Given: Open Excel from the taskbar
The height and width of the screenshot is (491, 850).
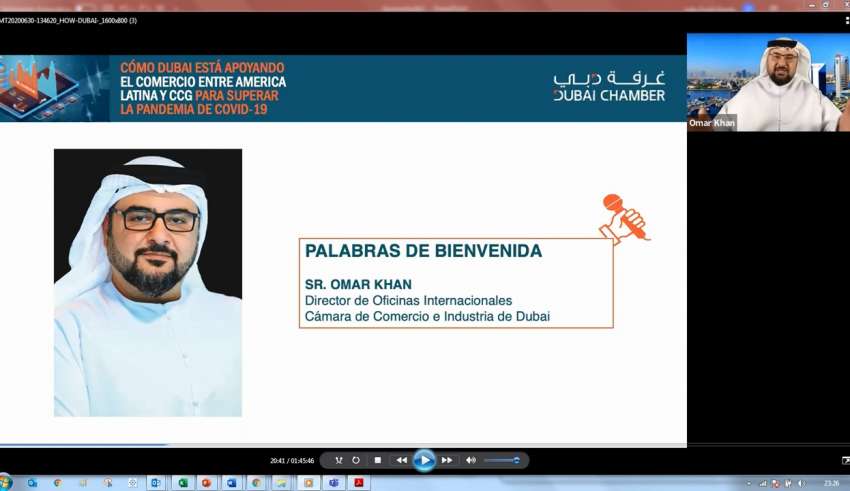Looking at the screenshot, I should [183, 483].
